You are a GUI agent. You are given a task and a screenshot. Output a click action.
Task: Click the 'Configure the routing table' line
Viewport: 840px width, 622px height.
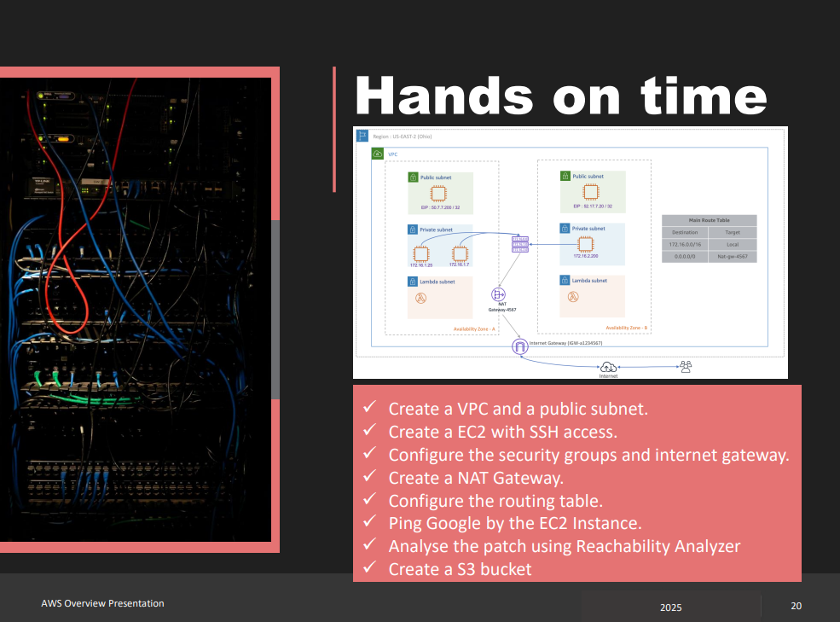tap(495, 501)
